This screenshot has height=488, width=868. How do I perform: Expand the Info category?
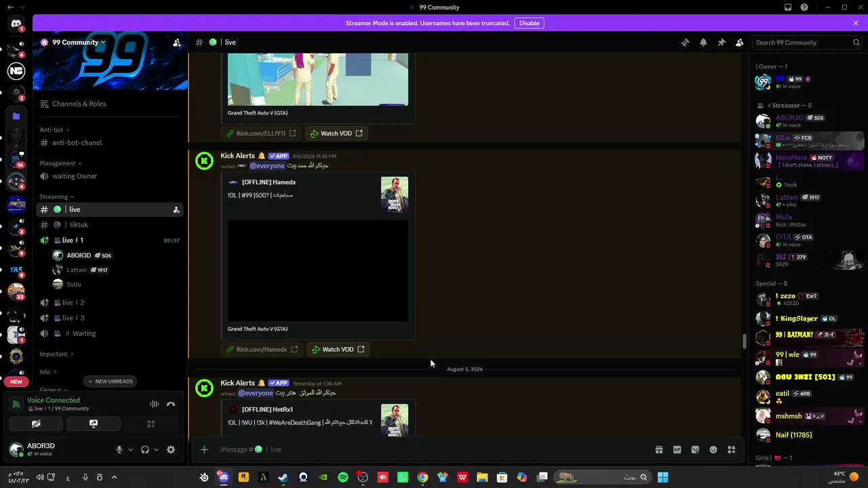click(47, 372)
